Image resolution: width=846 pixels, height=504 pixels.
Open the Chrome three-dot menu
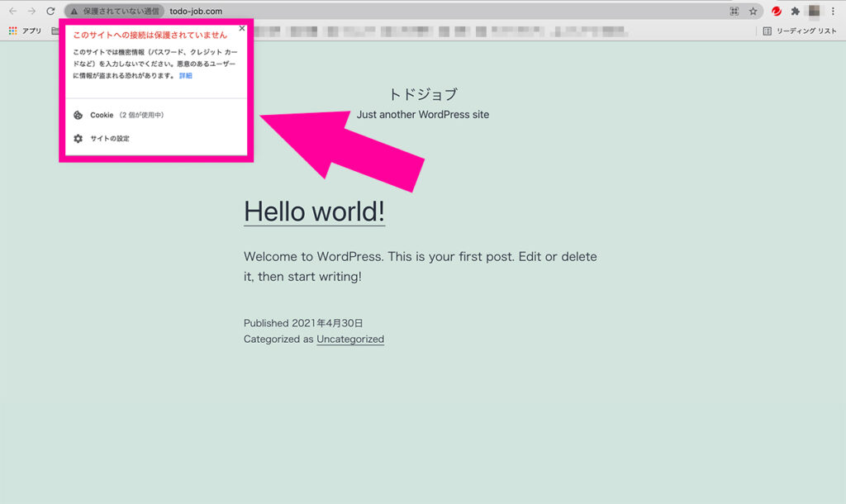[x=833, y=11]
